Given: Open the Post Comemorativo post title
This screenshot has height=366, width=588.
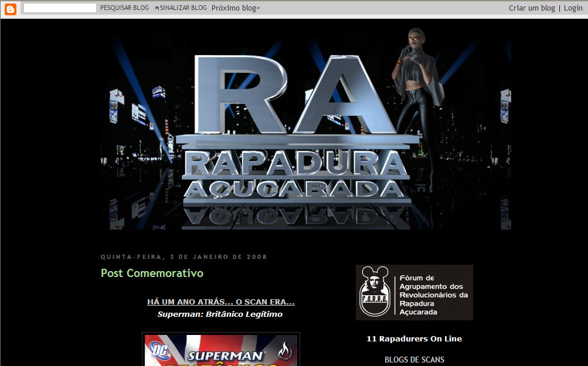Looking at the screenshot, I should pyautogui.click(x=152, y=273).
